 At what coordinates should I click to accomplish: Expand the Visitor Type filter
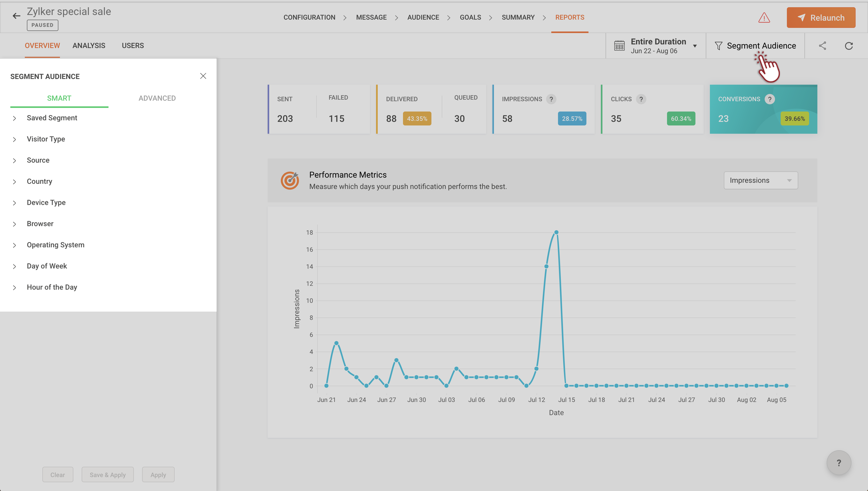[x=46, y=139]
